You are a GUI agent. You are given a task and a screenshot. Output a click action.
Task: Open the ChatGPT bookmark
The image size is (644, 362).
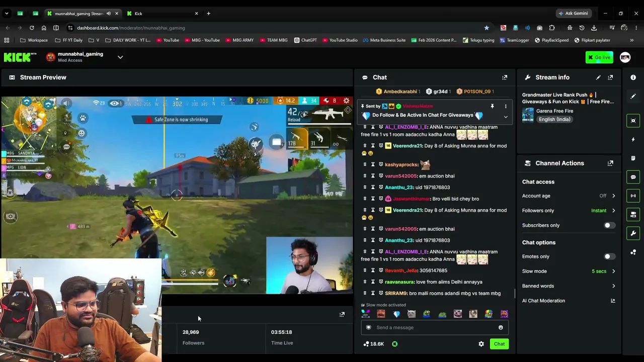(x=305, y=40)
